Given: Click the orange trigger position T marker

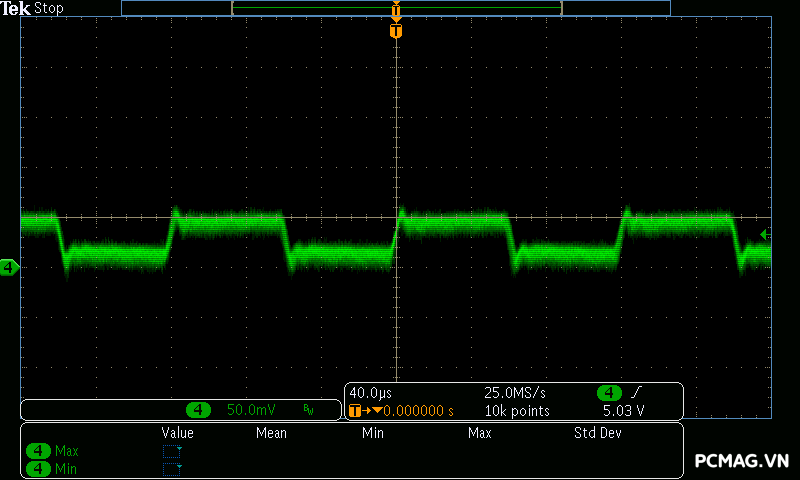Looking at the screenshot, I should pos(396,32).
